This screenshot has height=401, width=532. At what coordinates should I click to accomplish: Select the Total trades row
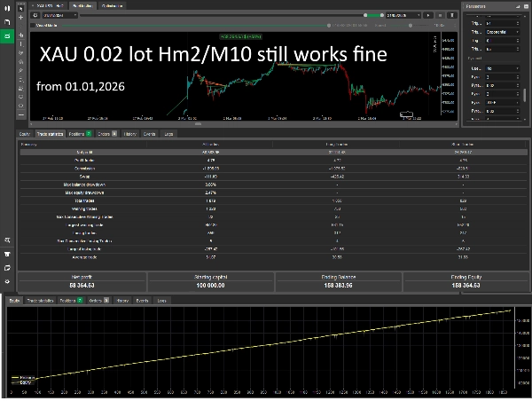click(273, 201)
